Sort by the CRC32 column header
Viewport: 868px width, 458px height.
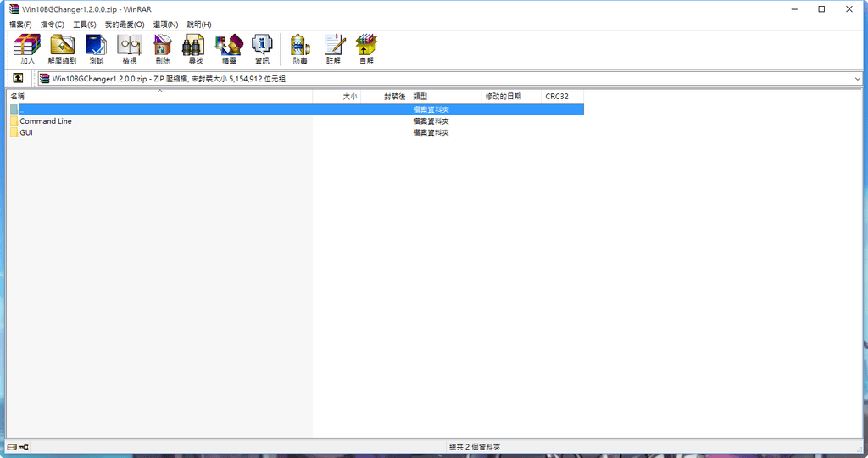563,97
